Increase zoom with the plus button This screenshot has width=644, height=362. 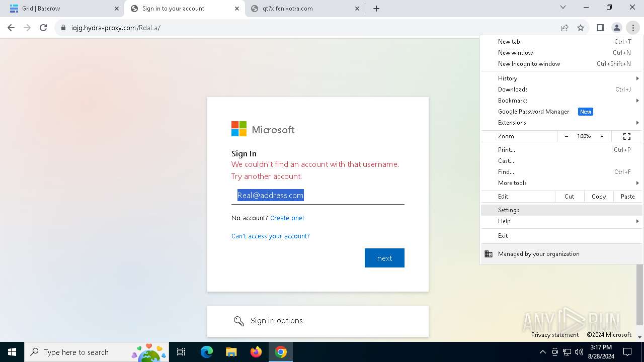(x=602, y=136)
